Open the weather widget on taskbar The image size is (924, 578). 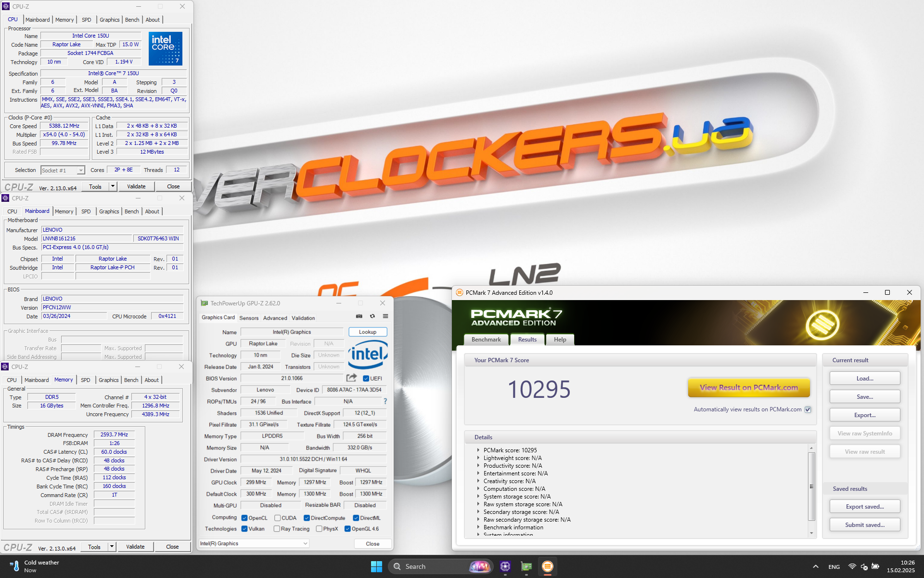tap(35, 566)
